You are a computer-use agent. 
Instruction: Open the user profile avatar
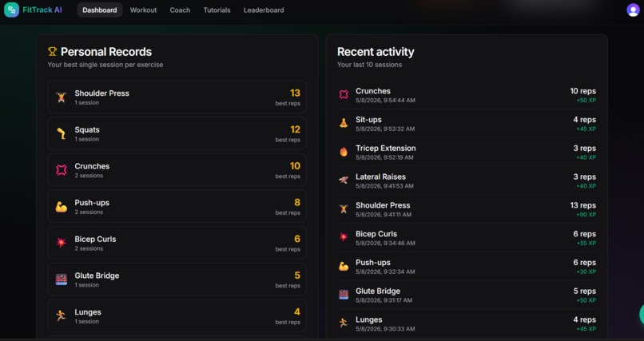(x=633, y=10)
